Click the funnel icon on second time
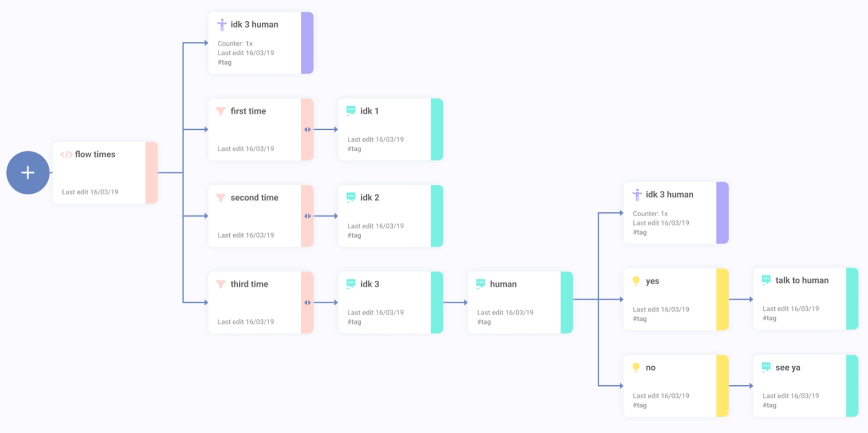This screenshot has width=868, height=433. tap(221, 198)
